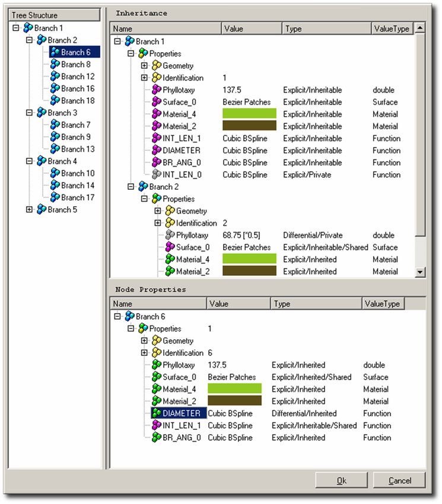Click the ValueType column header in Node Properties
The image size is (442, 504).
[x=383, y=304]
